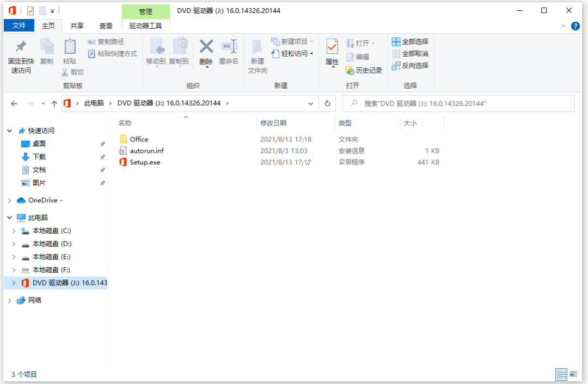Image resolution: width=588 pixels, height=384 pixels.
Task: Click the Move to (移动到) icon
Action: click(156, 47)
